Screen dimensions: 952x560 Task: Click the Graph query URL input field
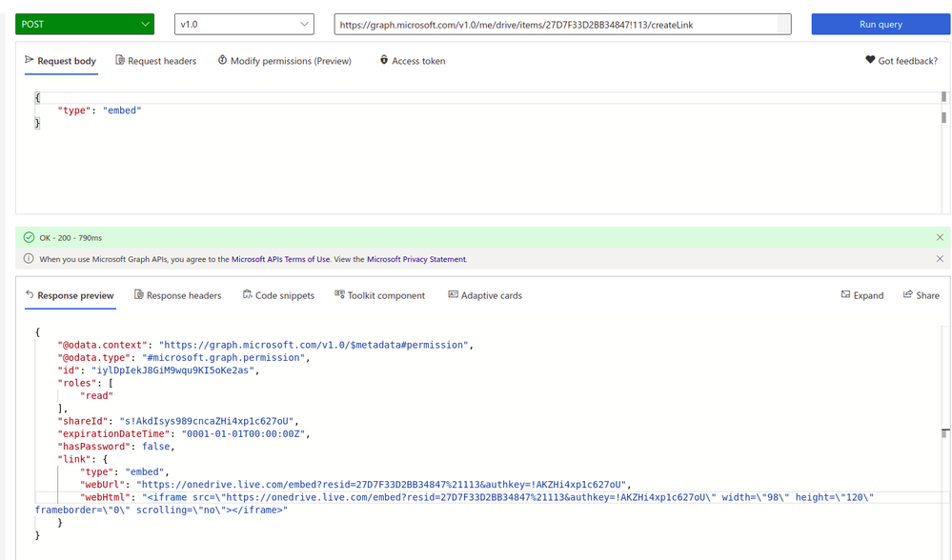point(562,24)
